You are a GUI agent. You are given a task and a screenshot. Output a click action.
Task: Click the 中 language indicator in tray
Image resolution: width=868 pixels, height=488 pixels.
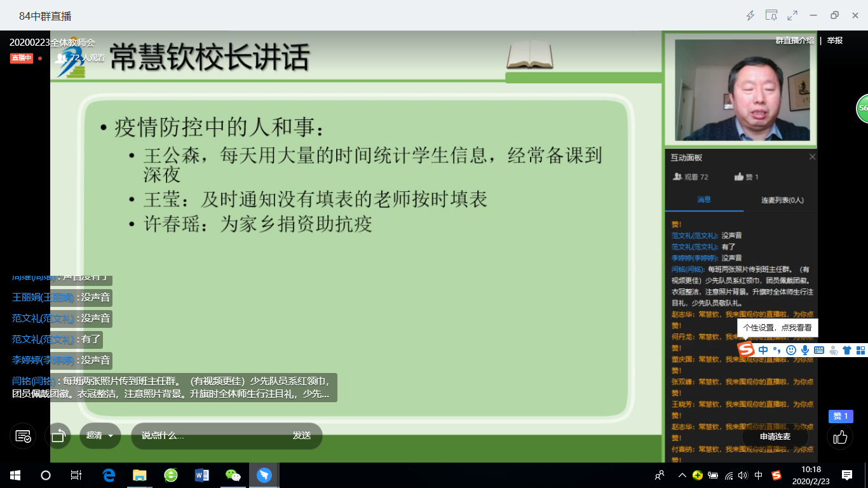759,475
